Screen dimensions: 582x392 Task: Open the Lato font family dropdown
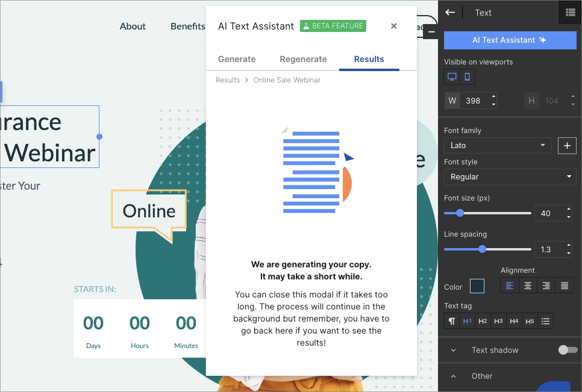pos(498,145)
